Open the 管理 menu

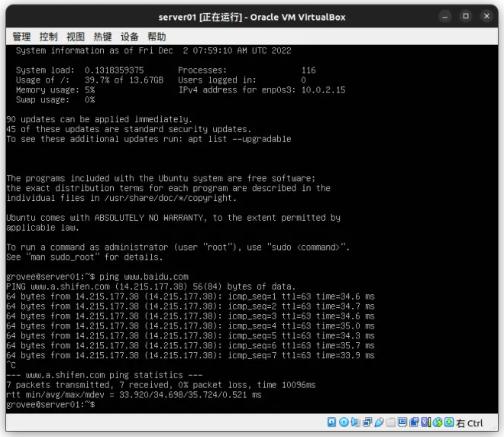[21, 37]
